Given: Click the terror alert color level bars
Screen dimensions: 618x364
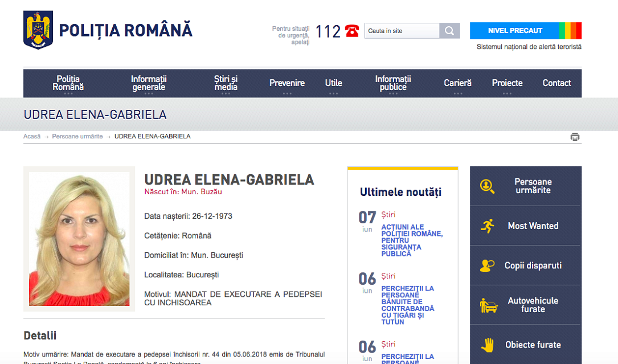Looking at the screenshot, I should [x=570, y=31].
